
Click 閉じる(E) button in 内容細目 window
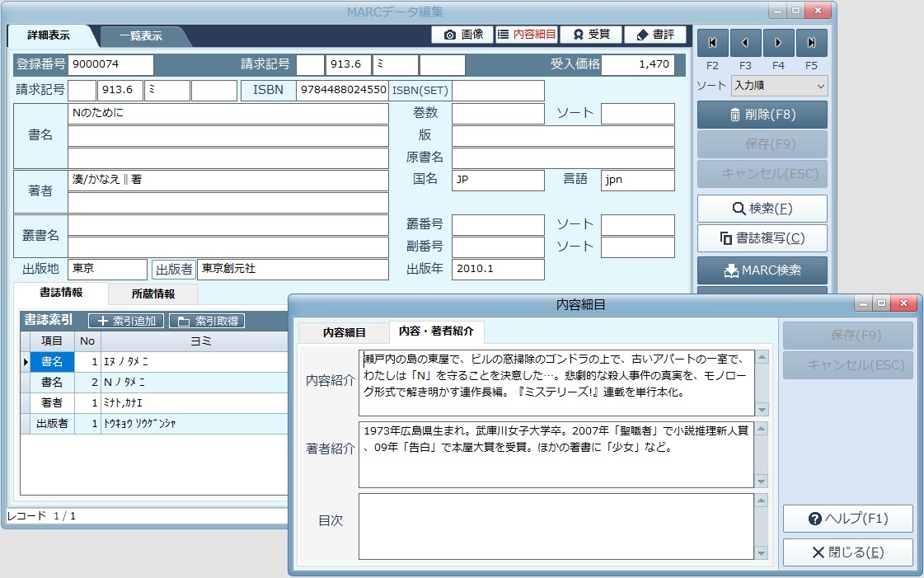coord(848,552)
